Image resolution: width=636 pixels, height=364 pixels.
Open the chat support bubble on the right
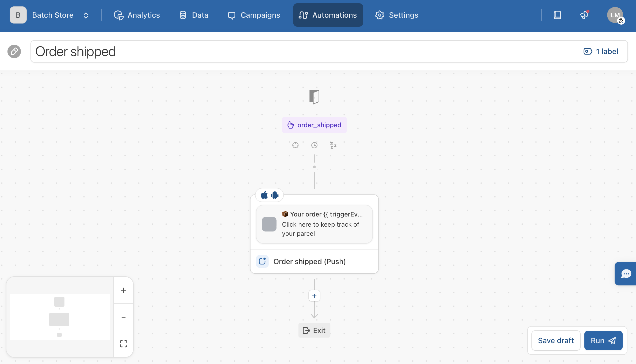click(x=626, y=274)
